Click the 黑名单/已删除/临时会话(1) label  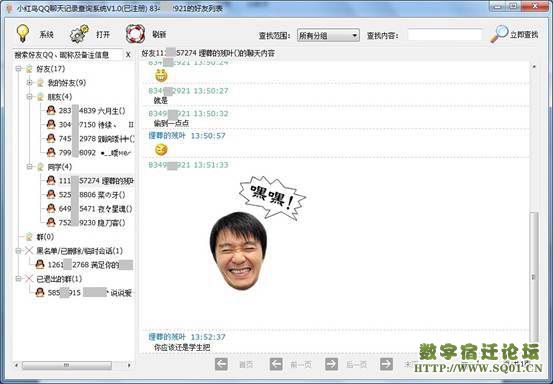click(x=79, y=251)
